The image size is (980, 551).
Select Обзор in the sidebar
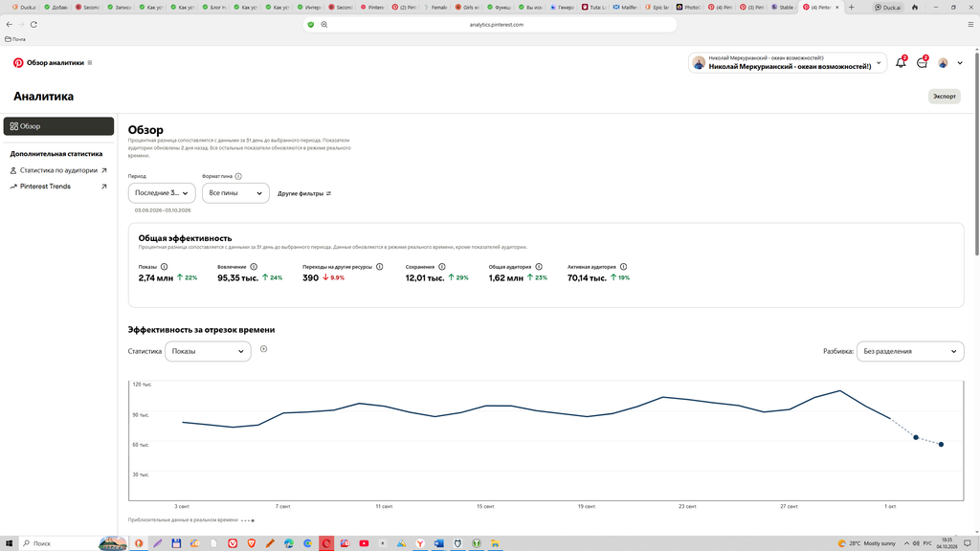coord(58,126)
